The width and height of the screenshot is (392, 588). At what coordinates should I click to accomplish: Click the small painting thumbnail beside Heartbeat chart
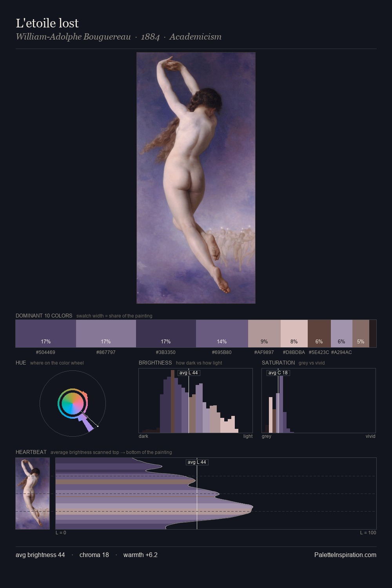pyautogui.click(x=33, y=494)
